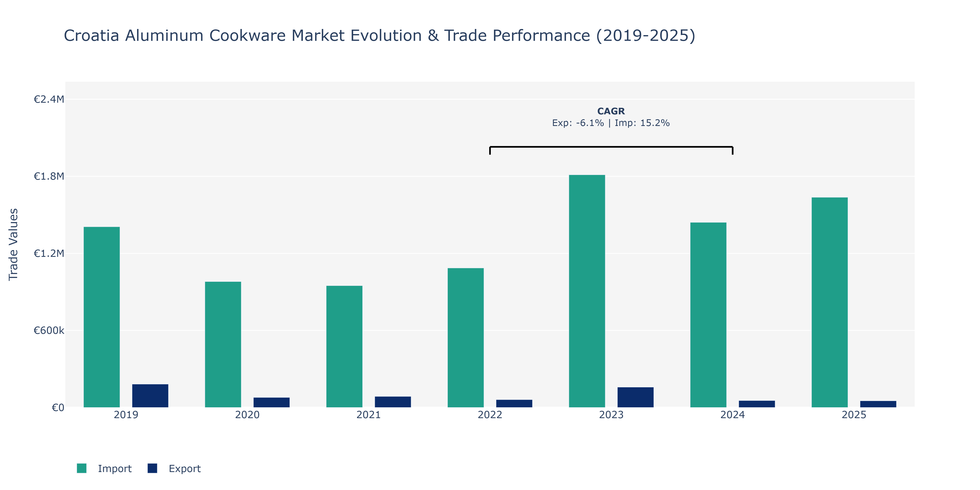Click the 2023 x-axis label
This screenshot has height=490, width=980.
coord(611,415)
